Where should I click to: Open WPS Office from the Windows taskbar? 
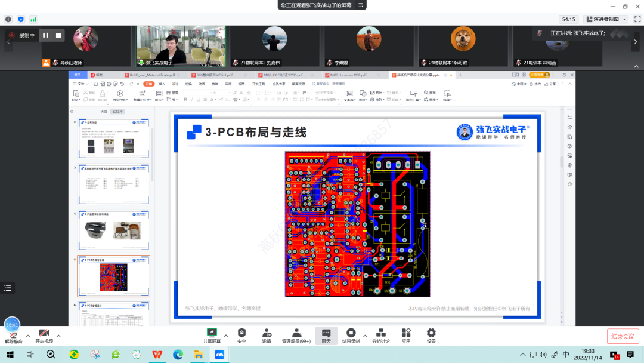tap(157, 355)
